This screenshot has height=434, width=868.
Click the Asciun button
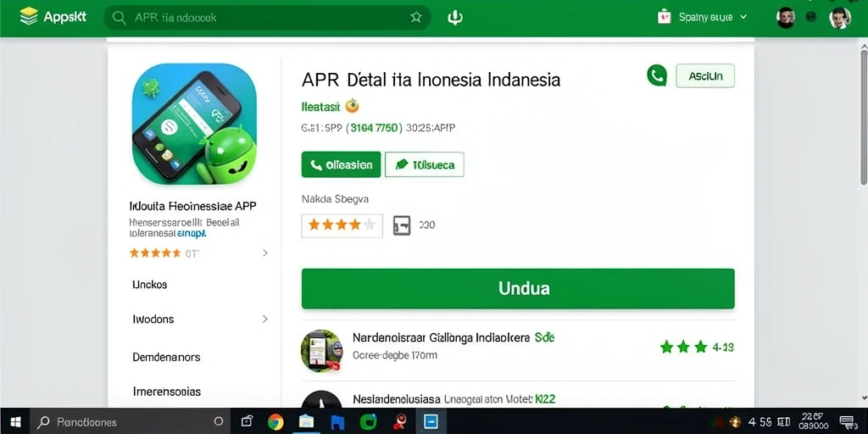coord(705,75)
